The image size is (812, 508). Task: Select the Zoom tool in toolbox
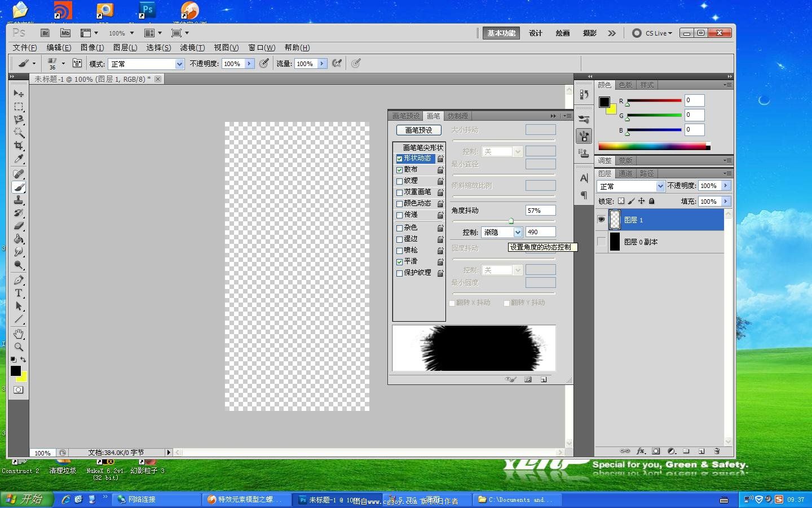pos(19,347)
